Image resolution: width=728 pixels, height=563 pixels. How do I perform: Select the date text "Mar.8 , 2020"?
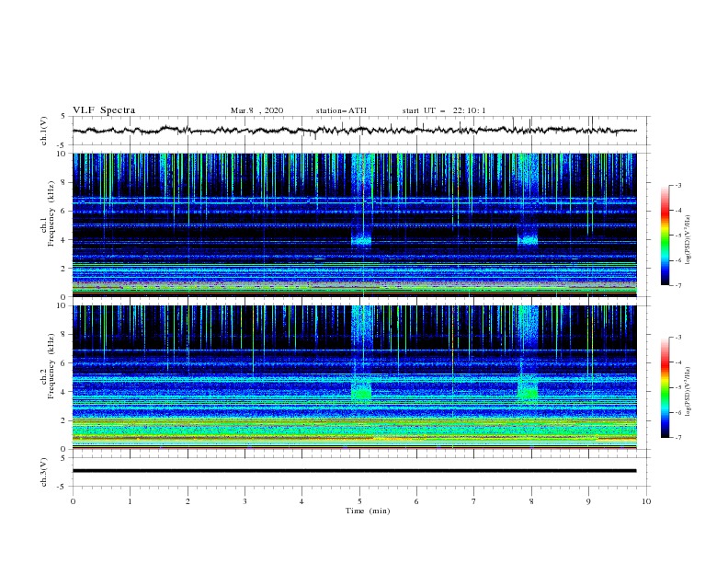coord(256,110)
